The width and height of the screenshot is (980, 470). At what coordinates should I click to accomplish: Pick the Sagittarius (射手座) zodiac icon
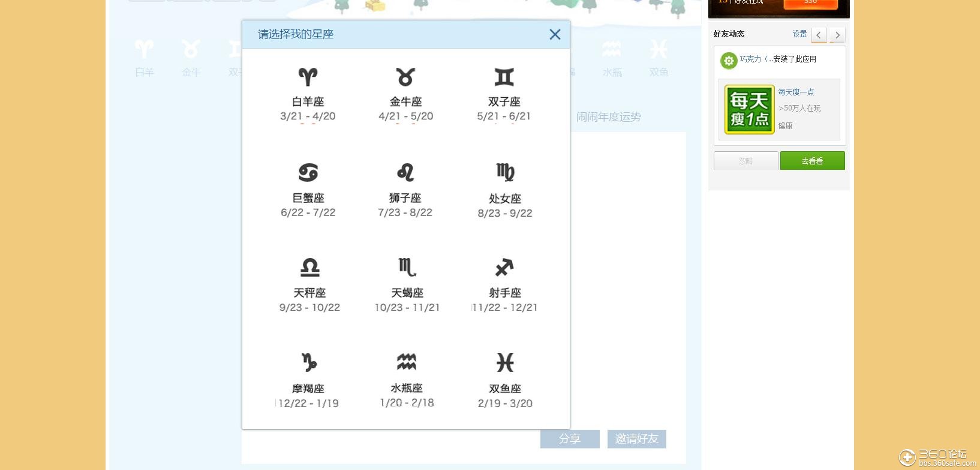coord(504,268)
